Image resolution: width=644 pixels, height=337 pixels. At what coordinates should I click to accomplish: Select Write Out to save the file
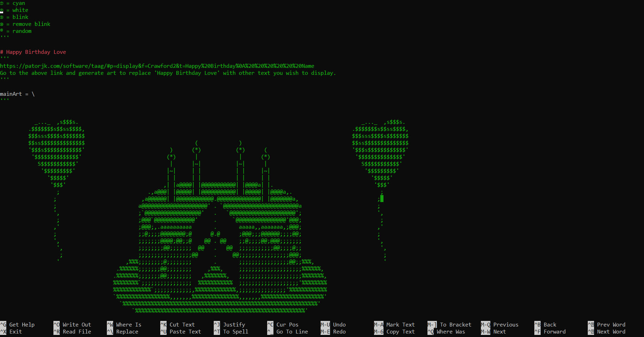click(x=76, y=324)
